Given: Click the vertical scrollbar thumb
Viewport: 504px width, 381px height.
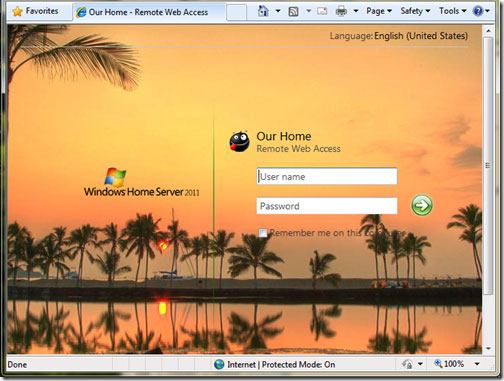Looking at the screenshot, I should pos(488,166).
